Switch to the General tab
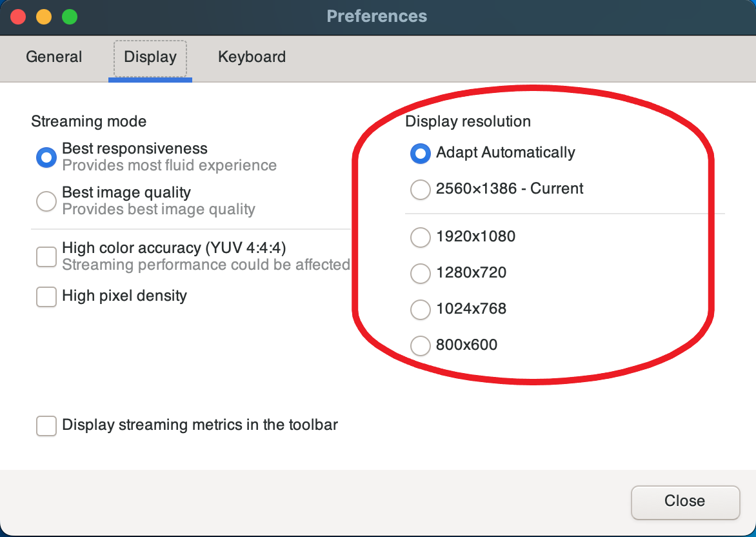This screenshot has width=756, height=537. tap(54, 57)
